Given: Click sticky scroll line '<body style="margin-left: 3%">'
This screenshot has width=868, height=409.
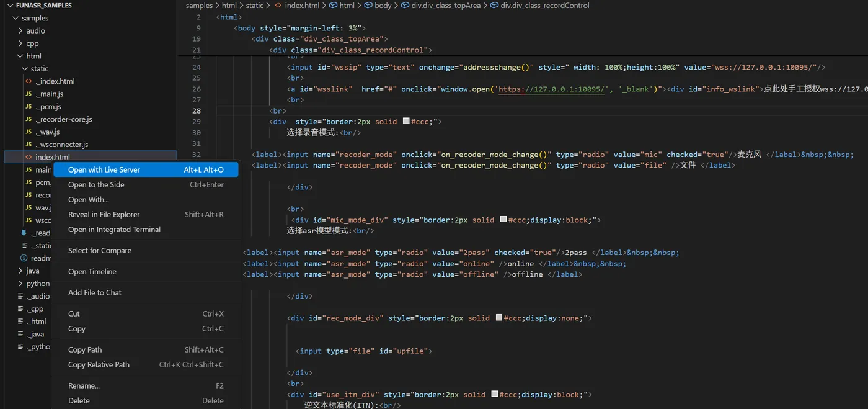Looking at the screenshot, I should [x=300, y=28].
